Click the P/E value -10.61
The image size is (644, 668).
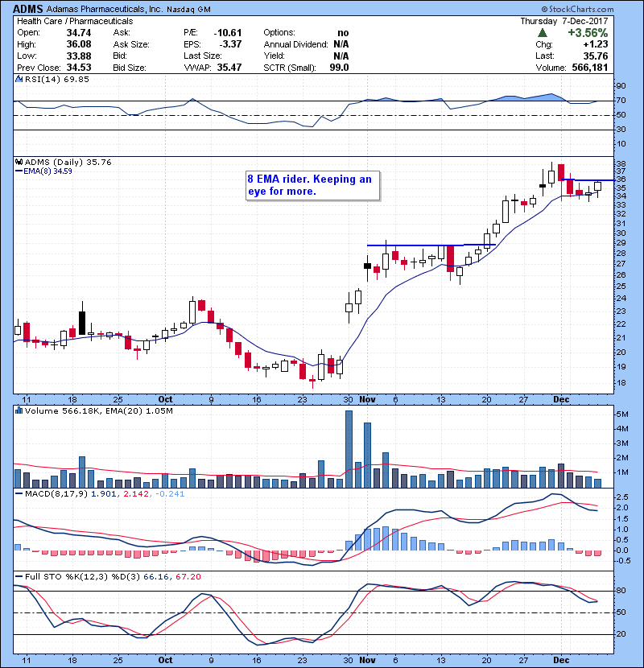(x=228, y=33)
